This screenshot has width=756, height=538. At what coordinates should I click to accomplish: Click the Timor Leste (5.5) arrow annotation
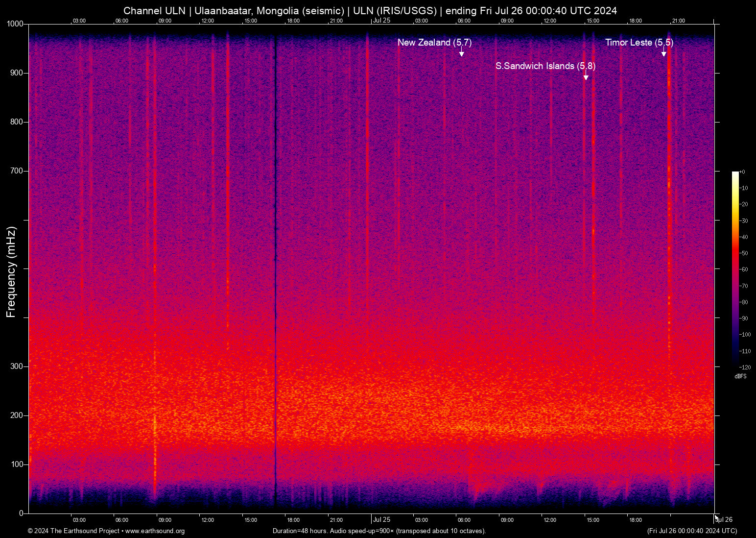pos(664,52)
